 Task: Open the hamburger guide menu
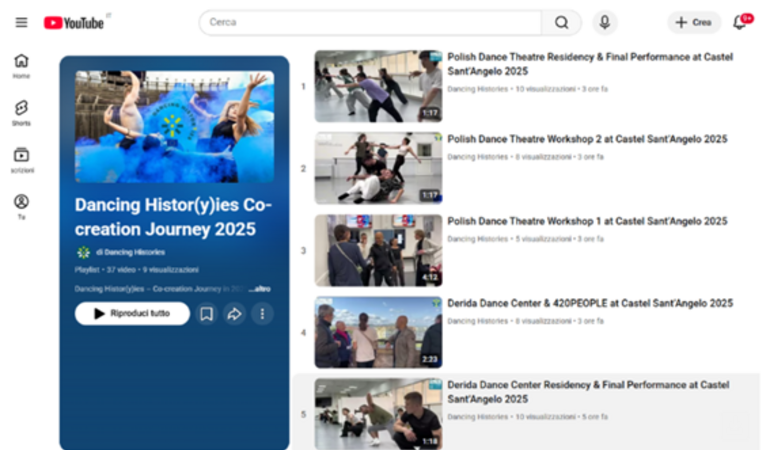tap(21, 23)
